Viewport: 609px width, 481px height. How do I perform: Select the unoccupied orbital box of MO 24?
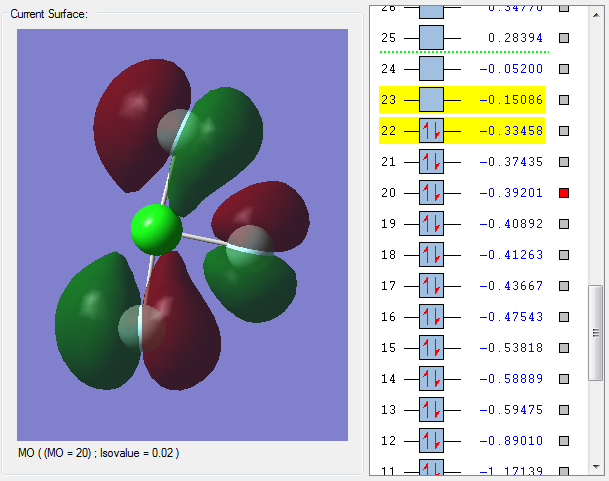point(431,69)
